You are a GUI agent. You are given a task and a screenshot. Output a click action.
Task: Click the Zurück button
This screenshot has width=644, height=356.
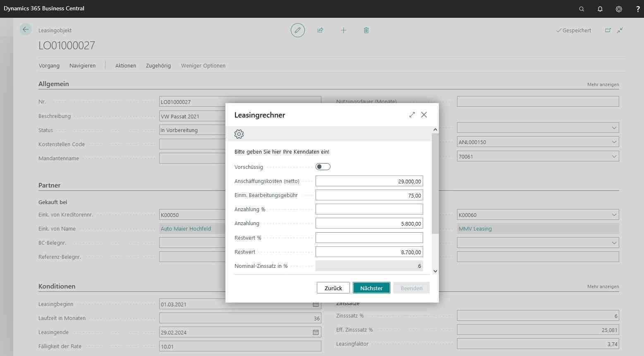333,288
